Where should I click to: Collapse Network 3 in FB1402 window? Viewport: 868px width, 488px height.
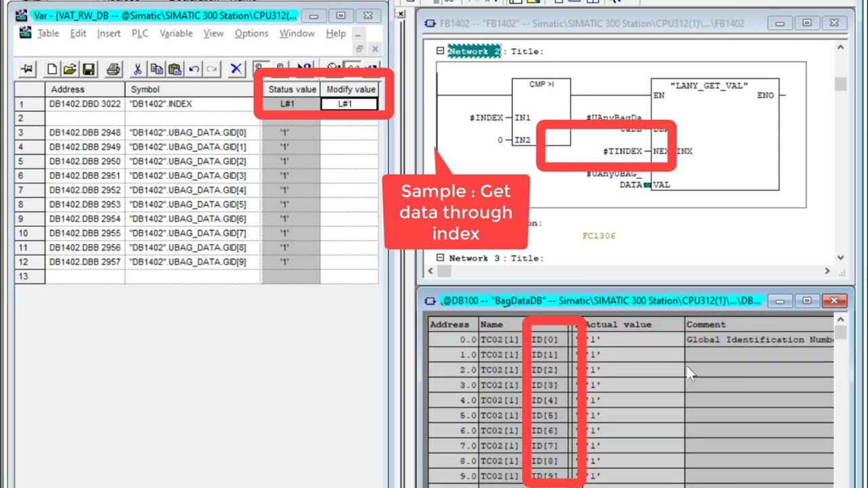pyautogui.click(x=440, y=258)
